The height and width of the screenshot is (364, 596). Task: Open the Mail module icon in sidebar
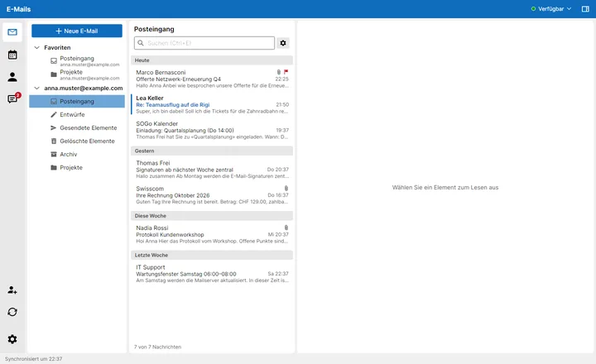tap(12, 32)
